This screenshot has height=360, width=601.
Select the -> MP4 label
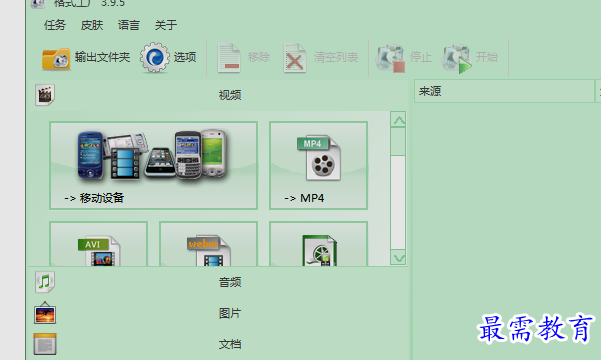(x=304, y=198)
